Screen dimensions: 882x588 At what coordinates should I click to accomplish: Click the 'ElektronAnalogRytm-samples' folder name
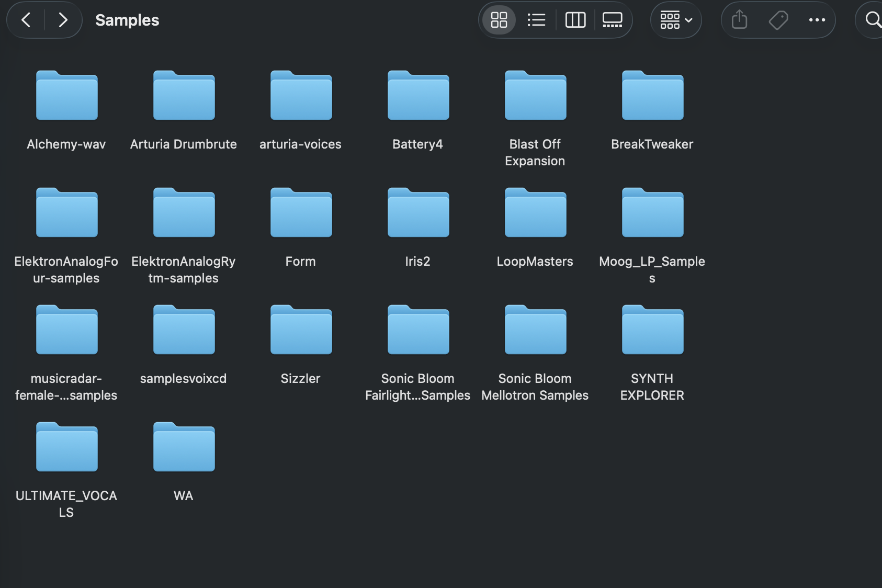click(184, 270)
